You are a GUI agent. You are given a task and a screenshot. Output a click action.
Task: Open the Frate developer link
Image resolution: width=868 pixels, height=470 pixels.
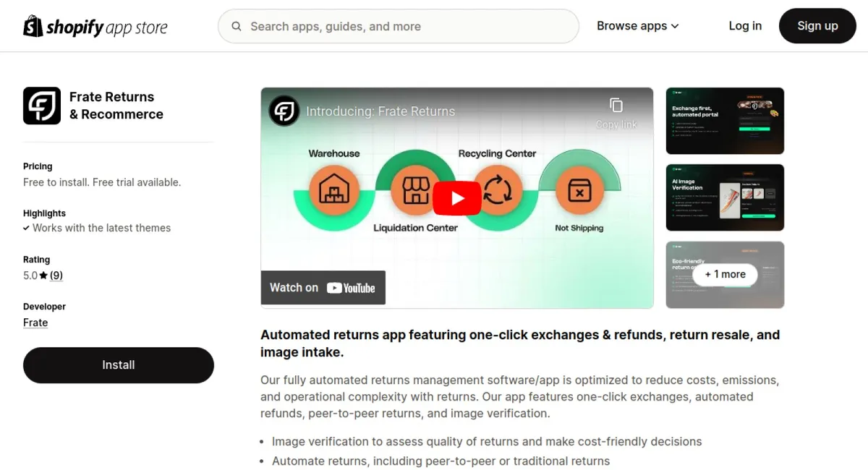coord(35,322)
